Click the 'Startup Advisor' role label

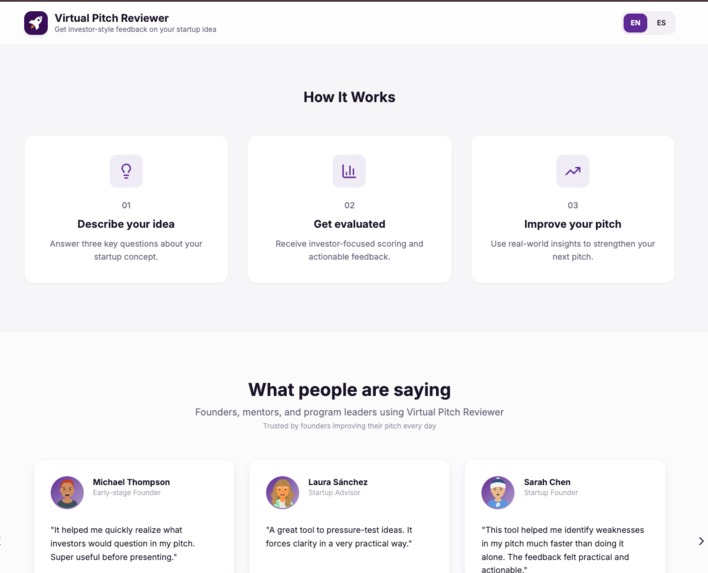(x=334, y=493)
